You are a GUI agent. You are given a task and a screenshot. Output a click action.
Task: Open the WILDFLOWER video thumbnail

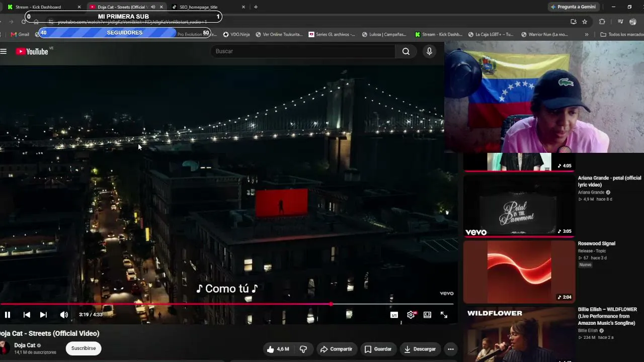519,334
